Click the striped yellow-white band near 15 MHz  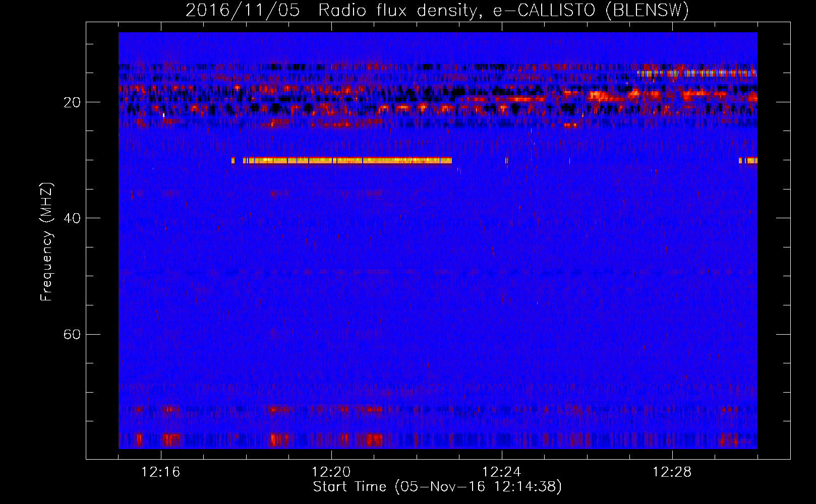(x=697, y=73)
